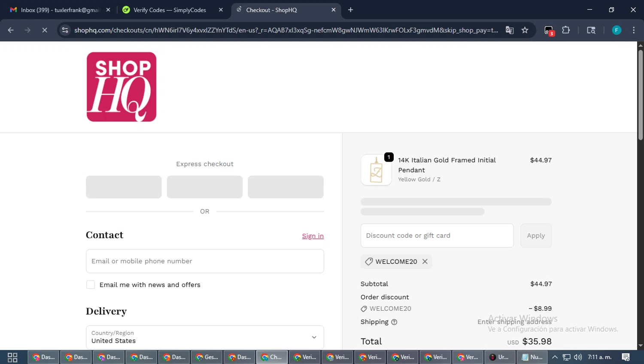The image size is (644, 364).
Task: Click the 'Yellow Gold / Z' variant text
Action: [x=419, y=180]
